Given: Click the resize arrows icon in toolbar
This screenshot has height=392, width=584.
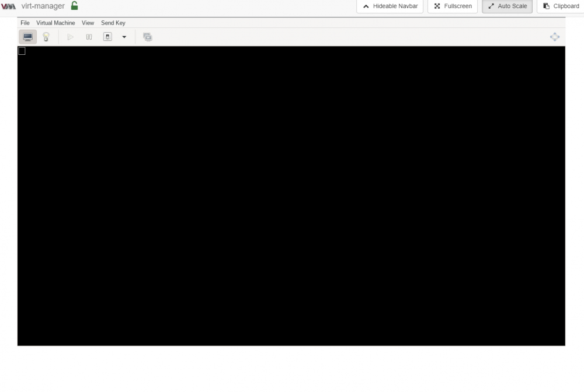Looking at the screenshot, I should coord(555,37).
